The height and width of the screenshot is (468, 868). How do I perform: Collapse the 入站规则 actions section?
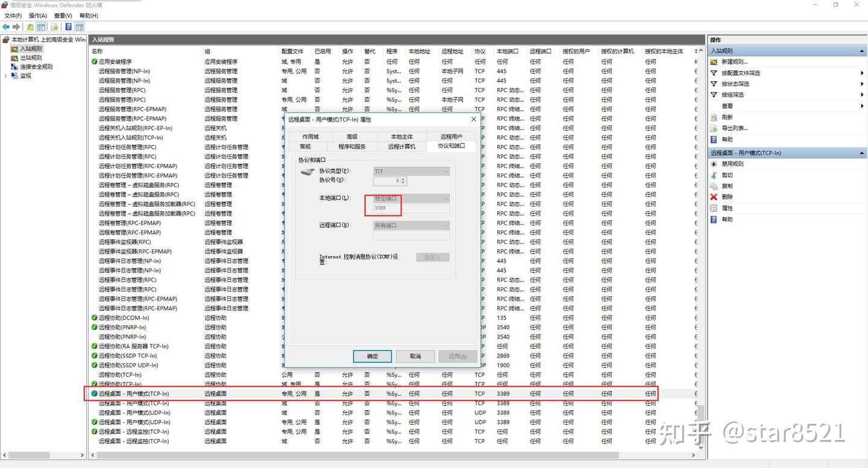pyautogui.click(x=861, y=51)
